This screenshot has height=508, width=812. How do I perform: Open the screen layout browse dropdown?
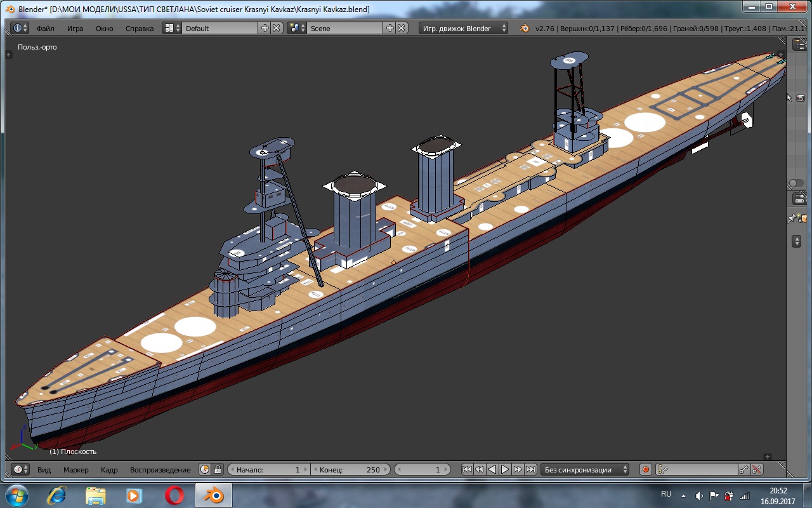[x=172, y=28]
